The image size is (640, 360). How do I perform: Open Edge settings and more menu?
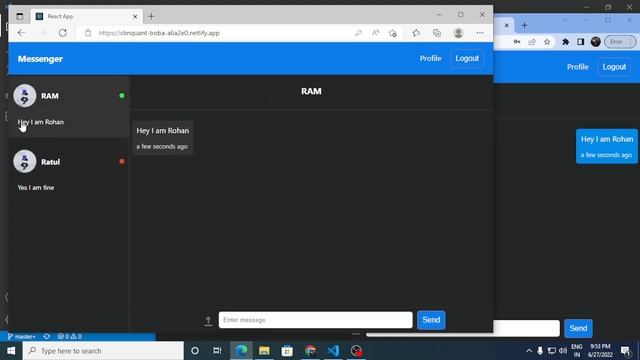pos(480,33)
